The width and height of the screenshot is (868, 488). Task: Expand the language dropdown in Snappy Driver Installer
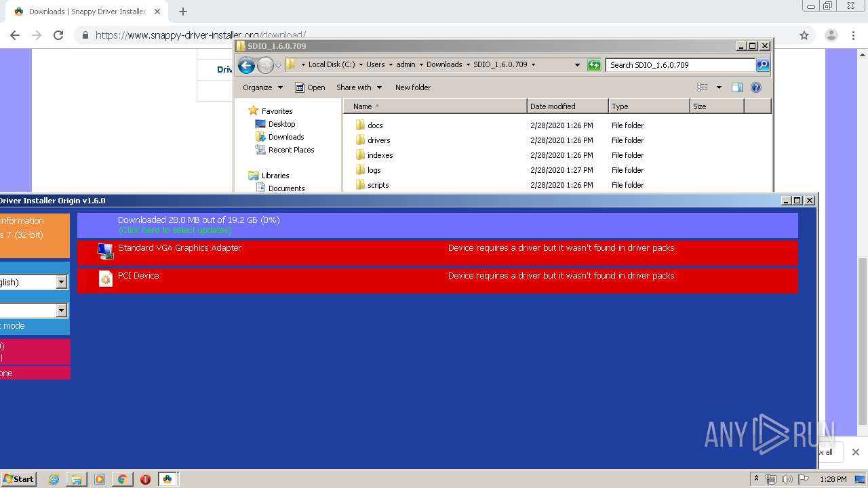point(62,282)
